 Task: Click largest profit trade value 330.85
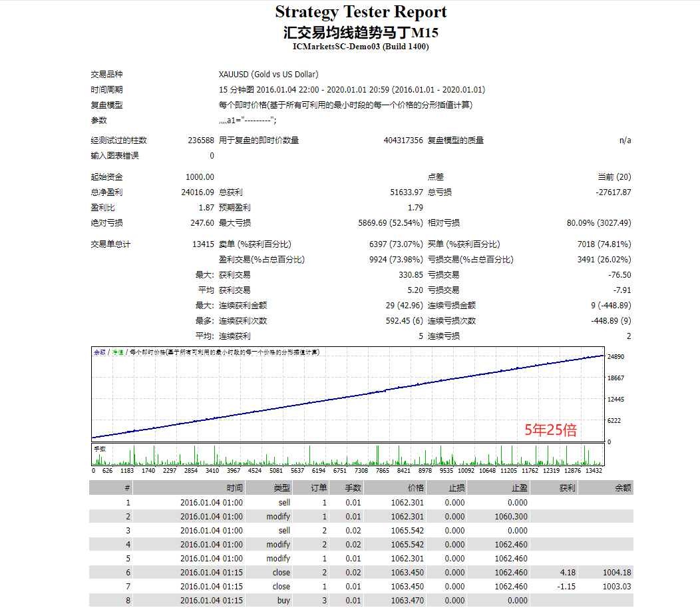(411, 275)
